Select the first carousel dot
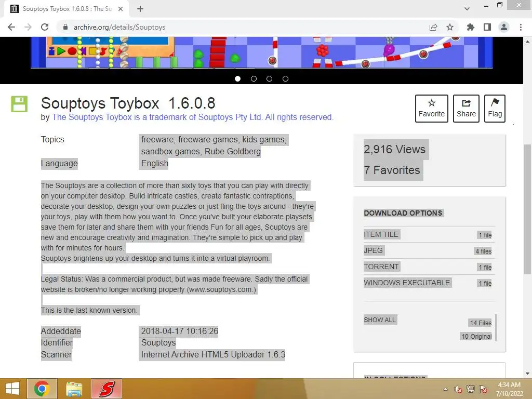Screen dimensions: 532x399 coord(238,79)
